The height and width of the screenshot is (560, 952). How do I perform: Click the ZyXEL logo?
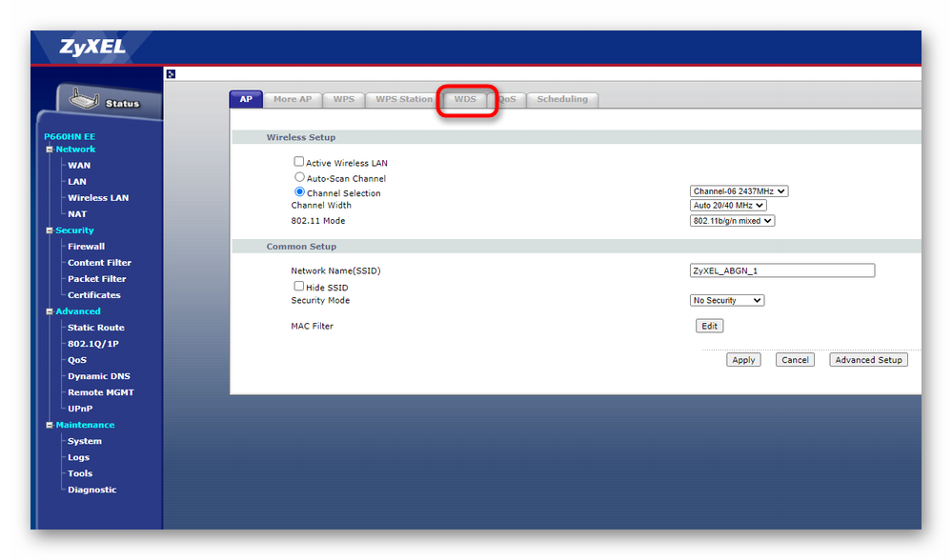click(x=92, y=48)
